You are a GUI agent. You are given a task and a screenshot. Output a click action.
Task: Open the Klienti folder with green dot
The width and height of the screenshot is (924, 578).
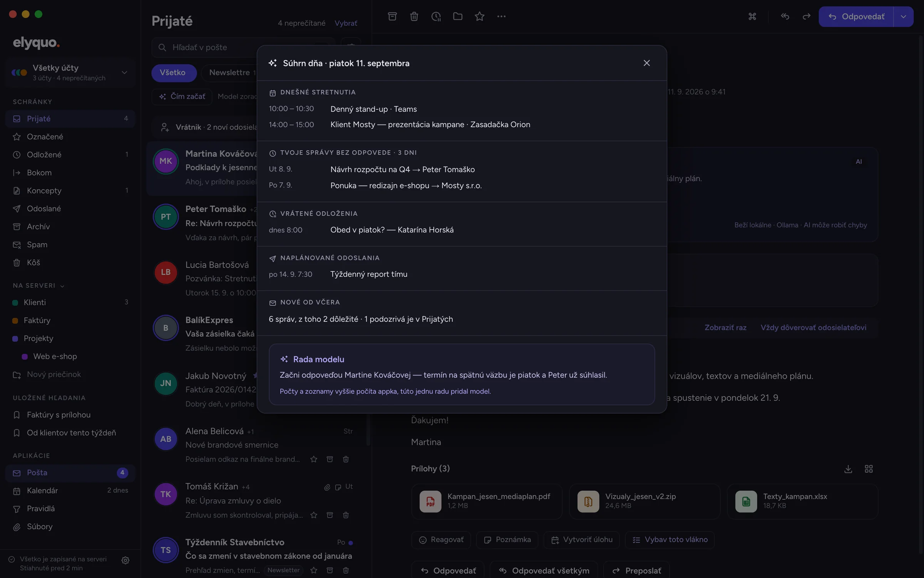click(x=70, y=302)
